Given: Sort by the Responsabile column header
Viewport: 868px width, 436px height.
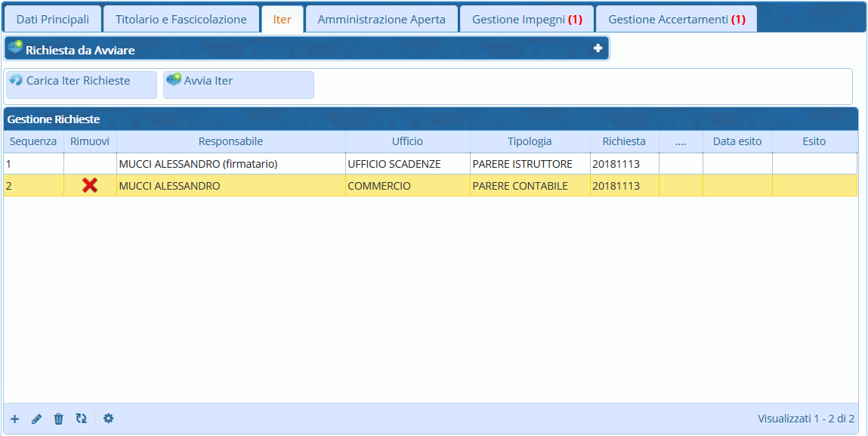Looking at the screenshot, I should click(x=230, y=141).
